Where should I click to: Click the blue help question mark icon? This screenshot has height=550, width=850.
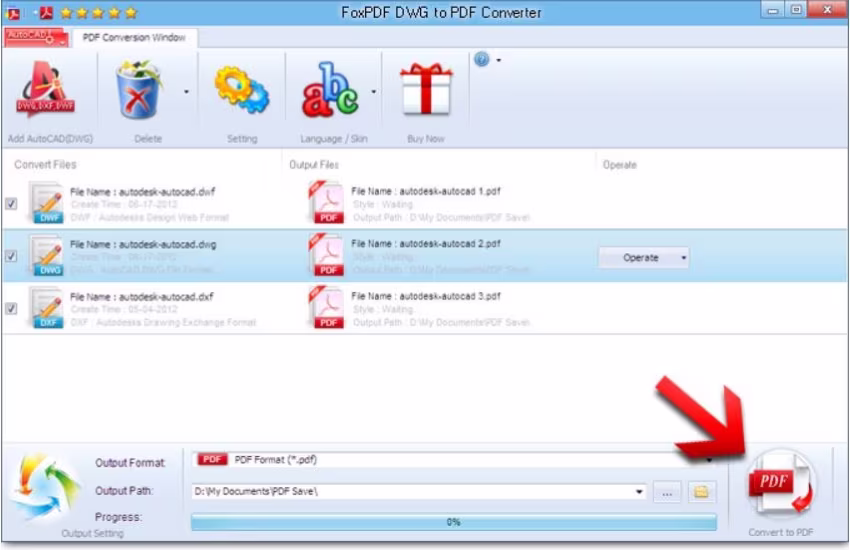pyautogui.click(x=481, y=59)
